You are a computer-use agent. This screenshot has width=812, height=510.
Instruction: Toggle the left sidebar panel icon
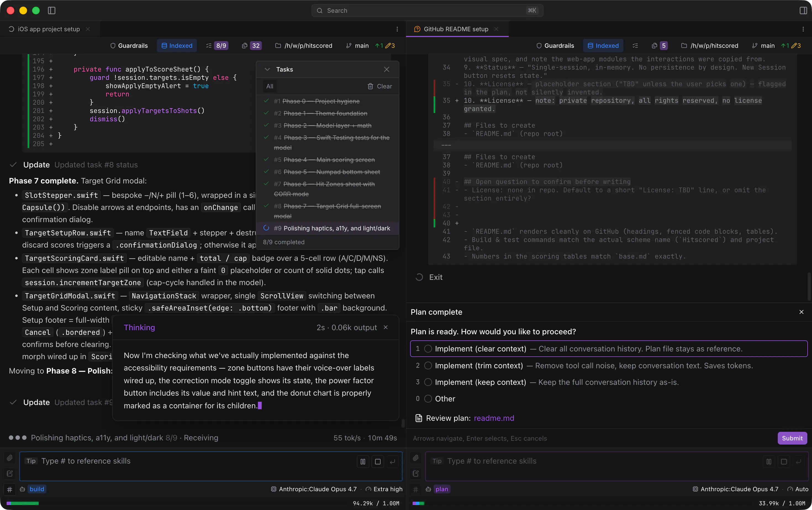pos(52,10)
